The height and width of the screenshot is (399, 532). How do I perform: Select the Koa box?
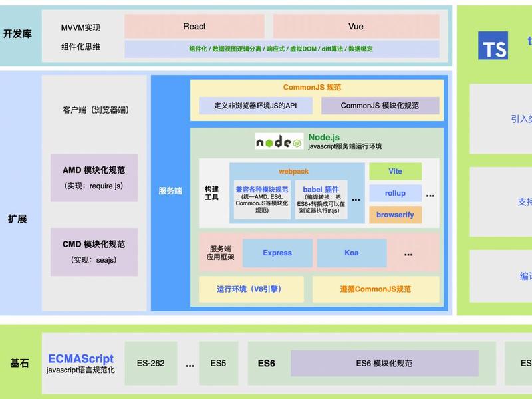tap(352, 253)
